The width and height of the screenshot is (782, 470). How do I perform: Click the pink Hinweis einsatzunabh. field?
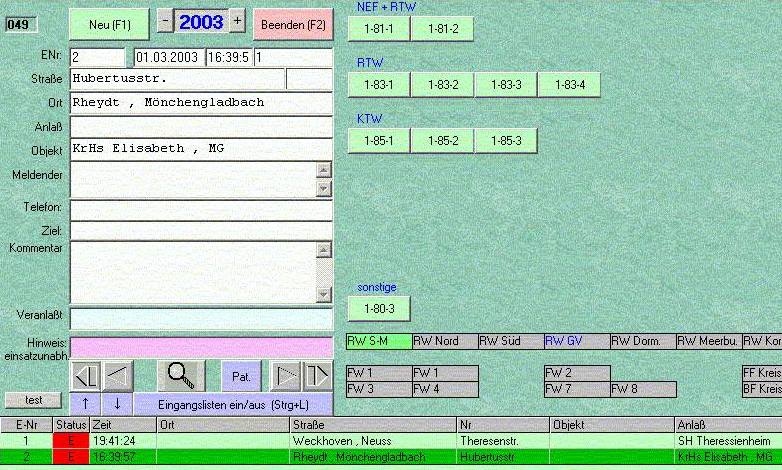[201, 347]
